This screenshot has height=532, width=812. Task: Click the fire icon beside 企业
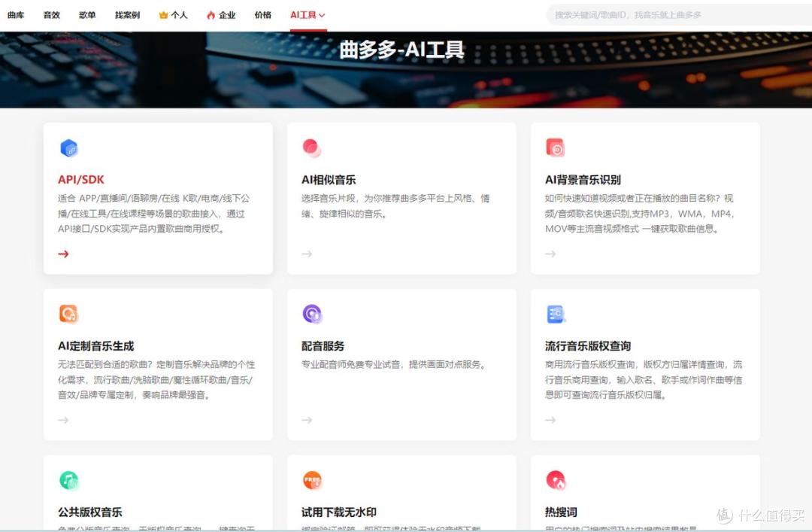point(211,15)
